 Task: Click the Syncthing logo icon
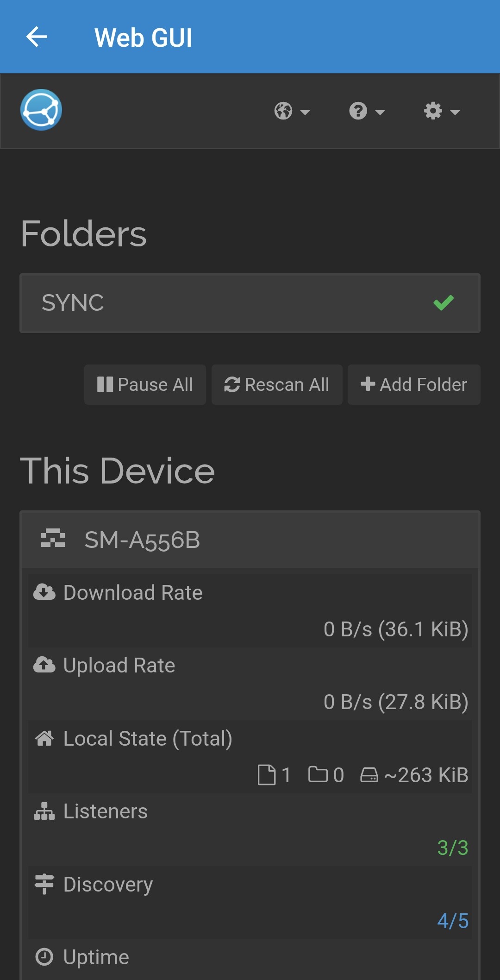pos(41,110)
